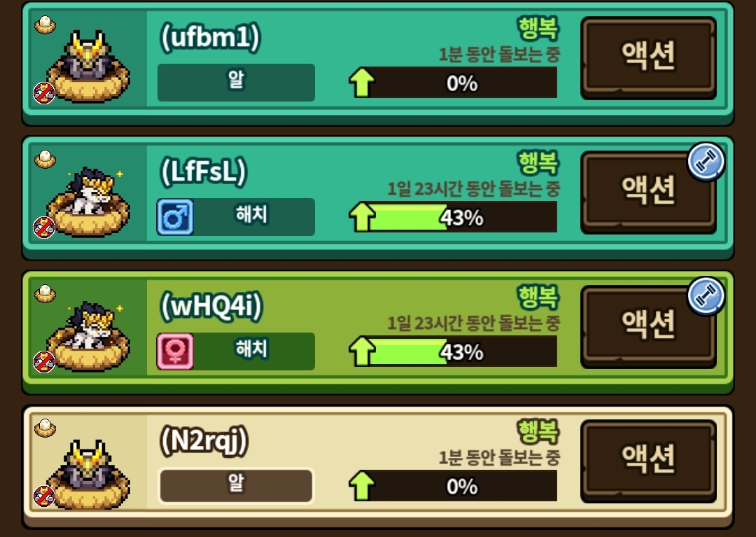This screenshot has width=756, height=537.
Task: Click the 알 type label for N2rqj
Action: [x=237, y=485]
